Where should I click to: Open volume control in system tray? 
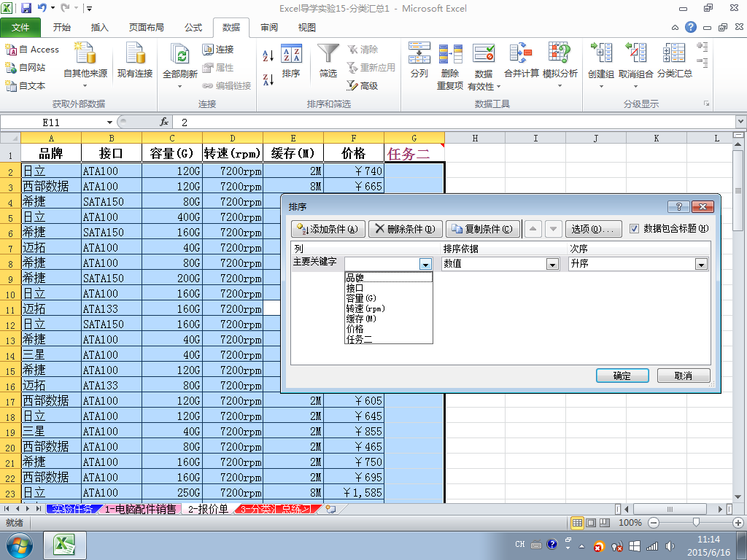[x=670, y=546]
